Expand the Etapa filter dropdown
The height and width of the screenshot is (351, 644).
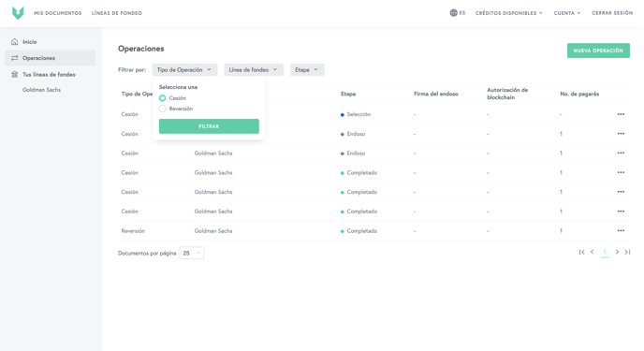click(x=307, y=70)
